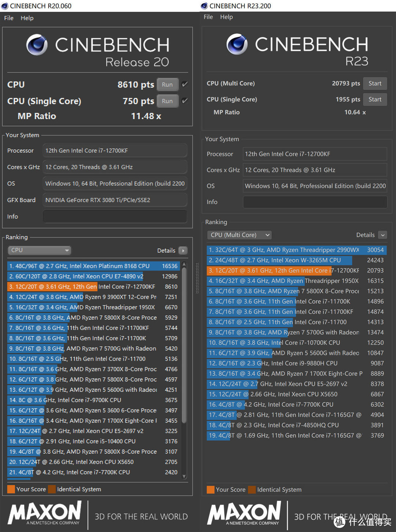The image size is (396, 532).
Task: Click the scroll down arrow in R20 ranking
Action: pos(184,476)
